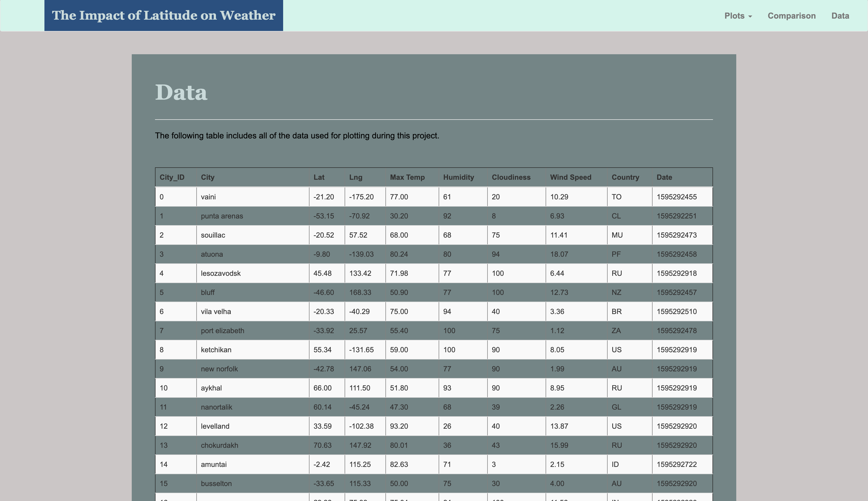This screenshot has width=868, height=501.
Task: Click The Impact of Latitude on Weather brand
Action: (x=164, y=15)
